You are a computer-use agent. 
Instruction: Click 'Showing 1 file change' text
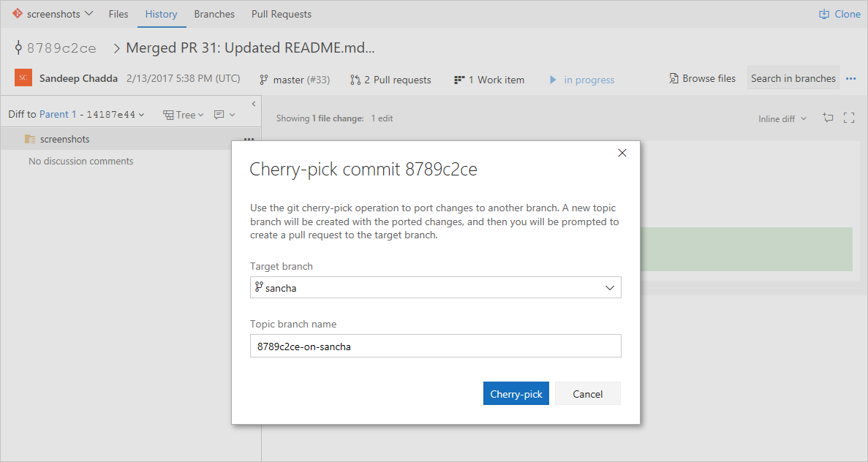click(x=320, y=118)
